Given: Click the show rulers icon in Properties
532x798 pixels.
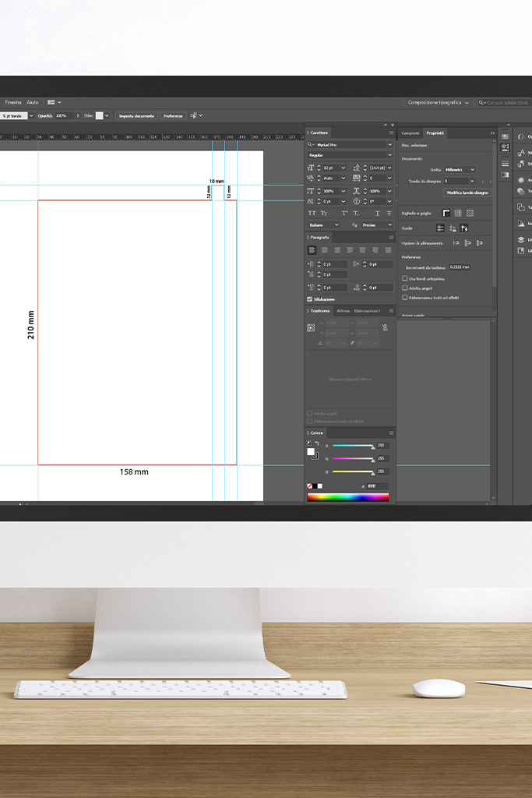Looking at the screenshot, I should click(446, 213).
